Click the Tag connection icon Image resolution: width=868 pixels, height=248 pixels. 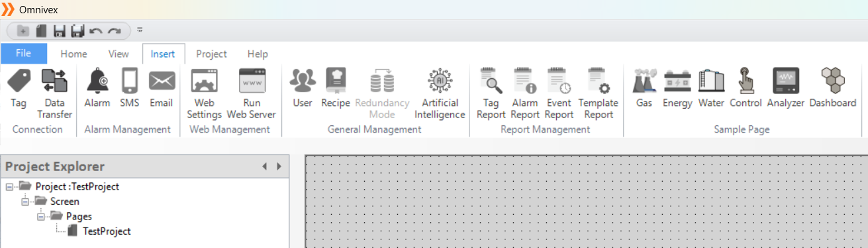19,82
